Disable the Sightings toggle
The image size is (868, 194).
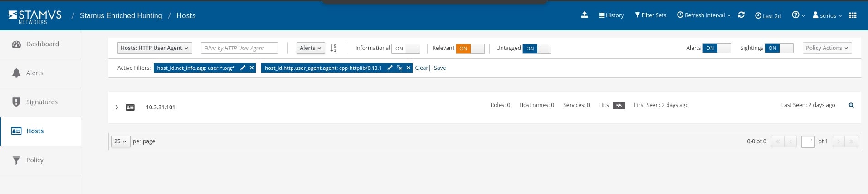[779, 48]
